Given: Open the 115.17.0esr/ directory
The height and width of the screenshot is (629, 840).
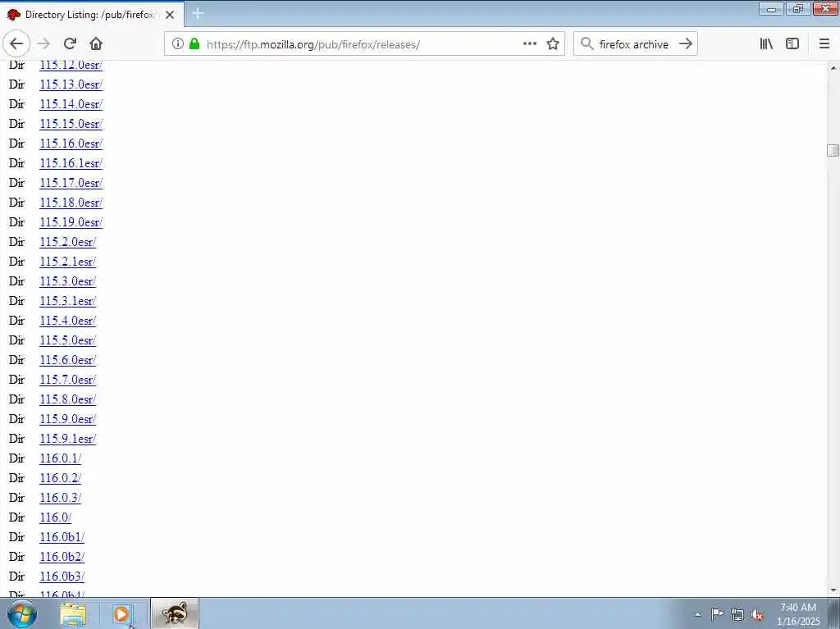Looking at the screenshot, I should click(x=71, y=183).
